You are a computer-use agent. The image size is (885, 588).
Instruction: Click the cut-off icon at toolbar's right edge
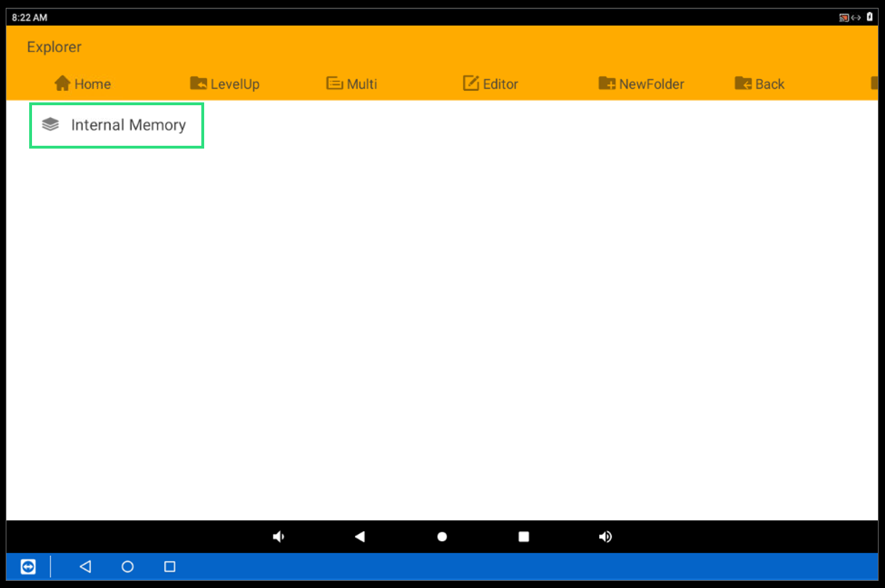(874, 84)
